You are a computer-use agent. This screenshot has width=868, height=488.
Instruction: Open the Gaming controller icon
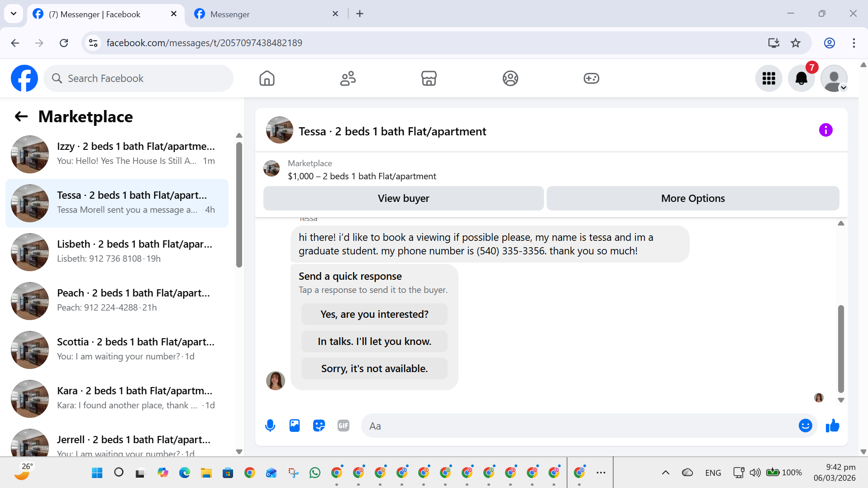pos(591,78)
